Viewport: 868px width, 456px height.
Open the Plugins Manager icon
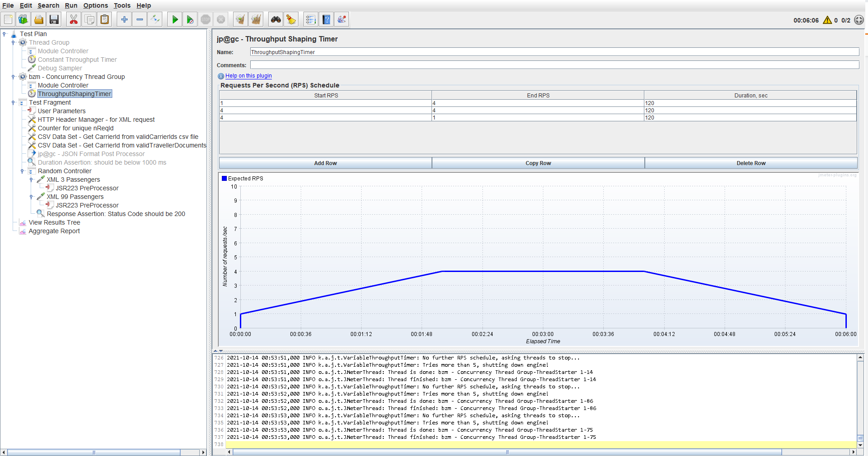(342, 19)
